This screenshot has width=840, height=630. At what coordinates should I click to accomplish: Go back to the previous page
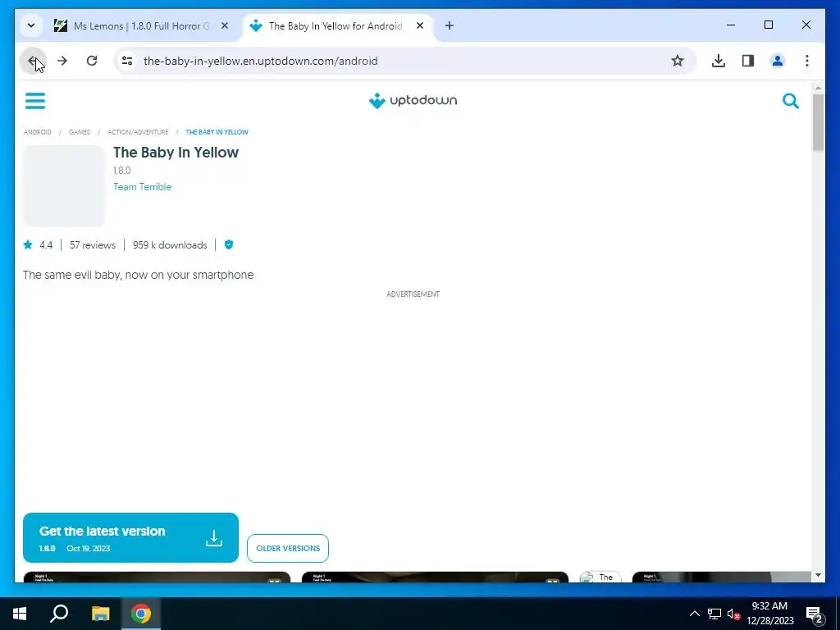tap(33, 61)
